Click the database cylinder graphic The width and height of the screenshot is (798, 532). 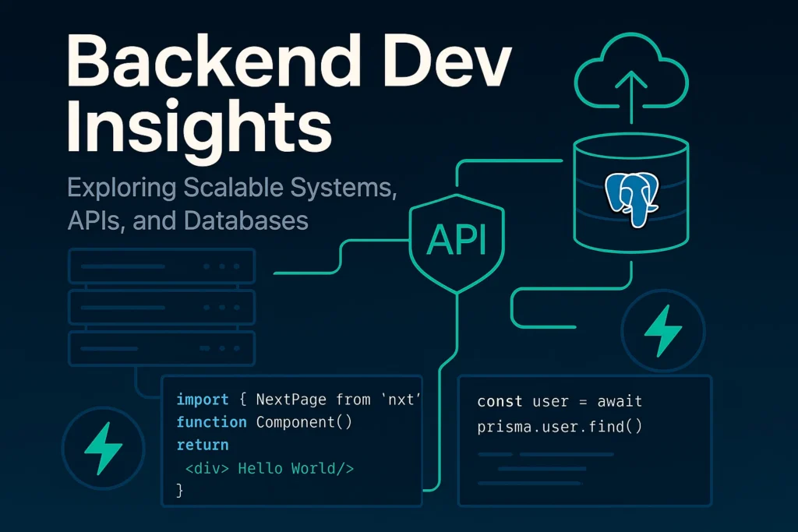coord(631,192)
